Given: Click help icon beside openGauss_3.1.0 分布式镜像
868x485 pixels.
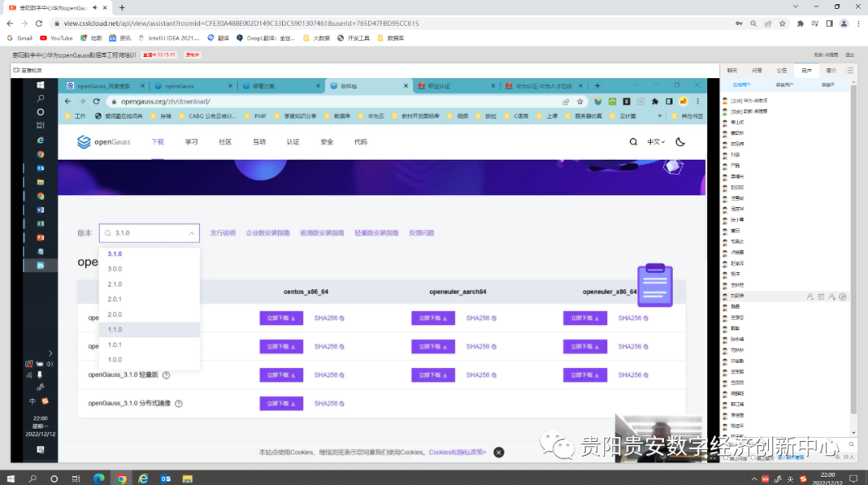Looking at the screenshot, I should (x=178, y=404).
